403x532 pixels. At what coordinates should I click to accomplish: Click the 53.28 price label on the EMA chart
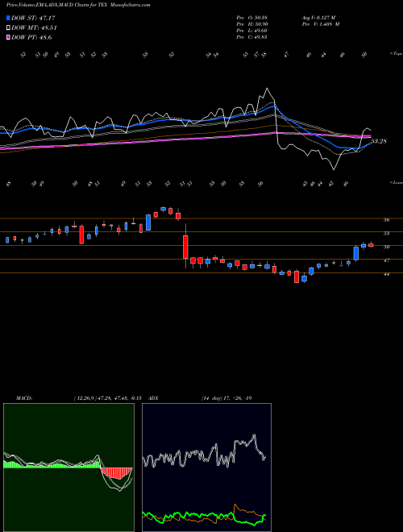click(379, 141)
